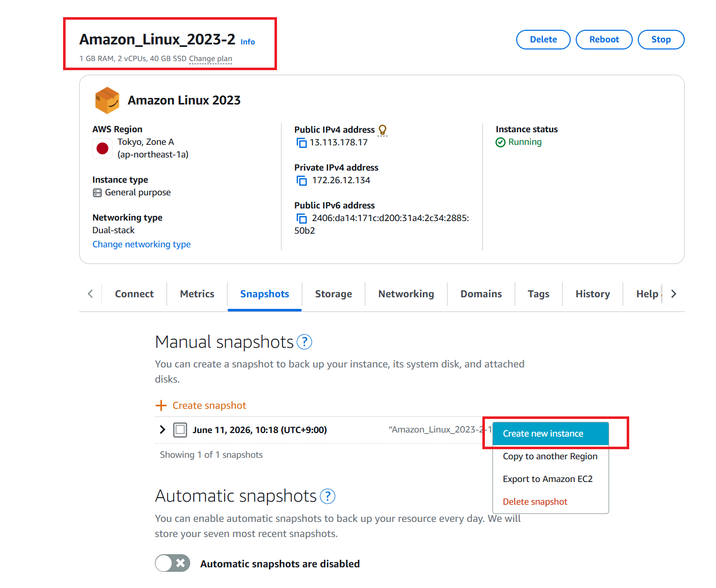Click the Automatic snapshots heading

236,496
